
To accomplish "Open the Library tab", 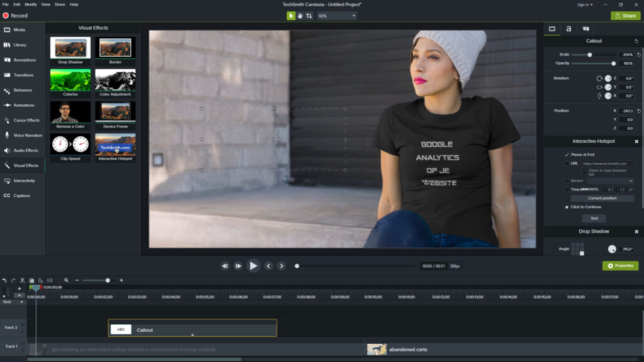I will (x=19, y=45).
